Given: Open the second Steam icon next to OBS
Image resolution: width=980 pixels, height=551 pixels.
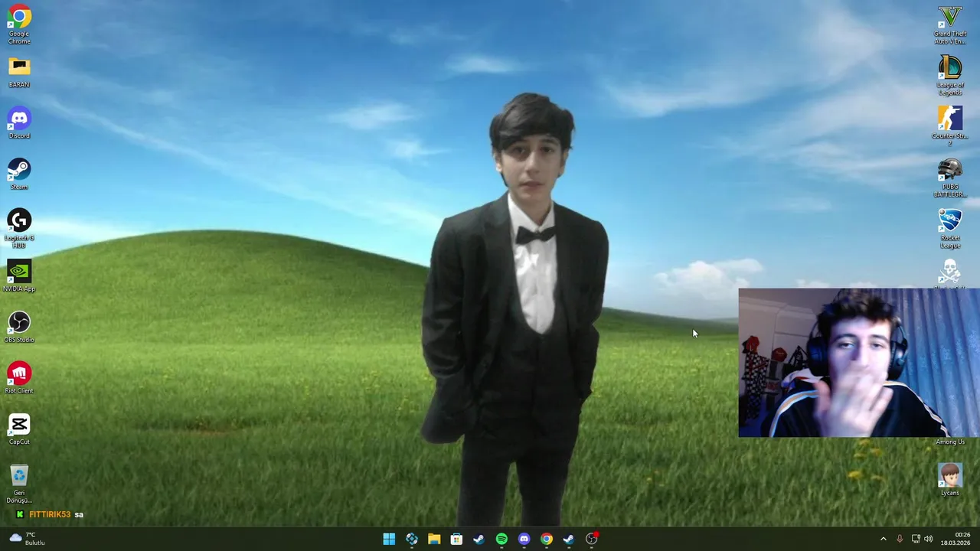Looking at the screenshot, I should tap(569, 539).
